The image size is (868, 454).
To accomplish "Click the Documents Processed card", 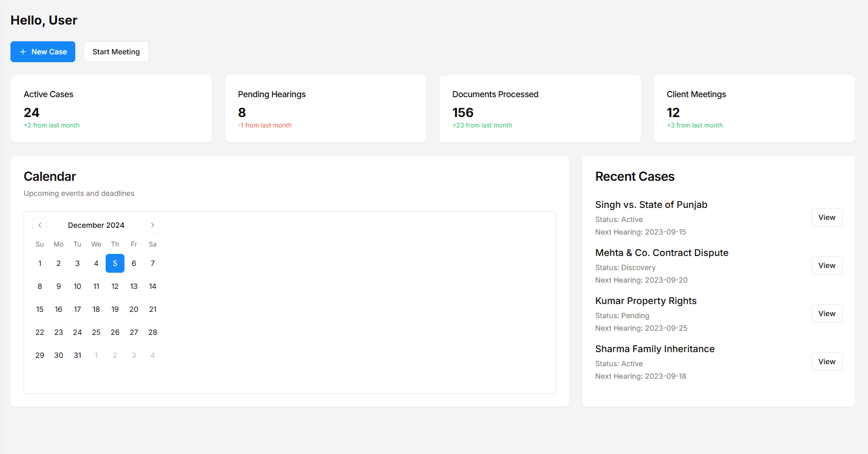I will 540,109.
